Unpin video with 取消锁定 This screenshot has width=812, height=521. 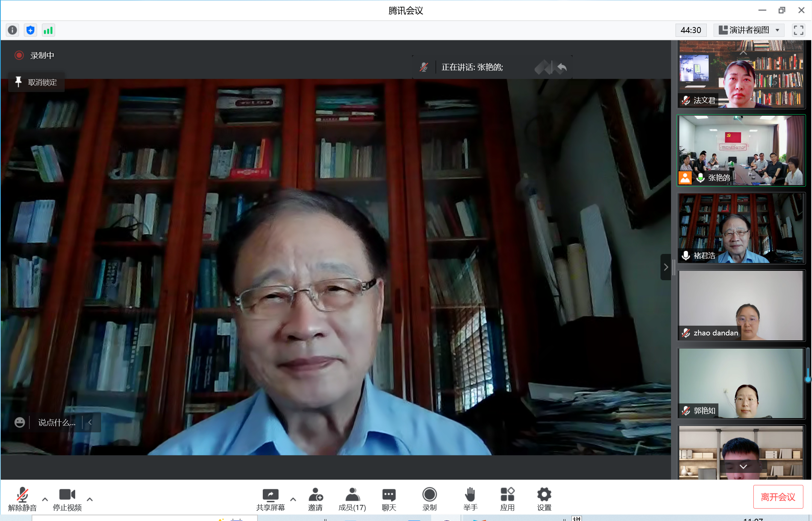click(36, 82)
